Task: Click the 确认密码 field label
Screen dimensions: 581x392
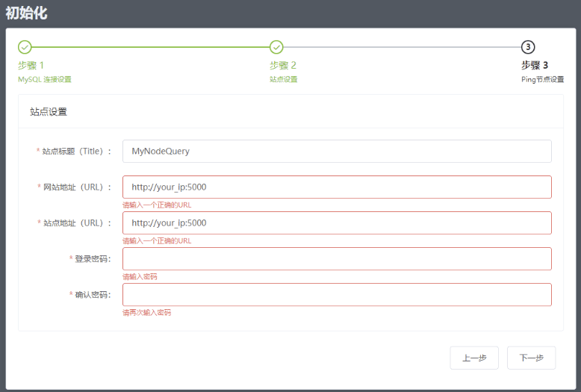Action: [x=92, y=294]
